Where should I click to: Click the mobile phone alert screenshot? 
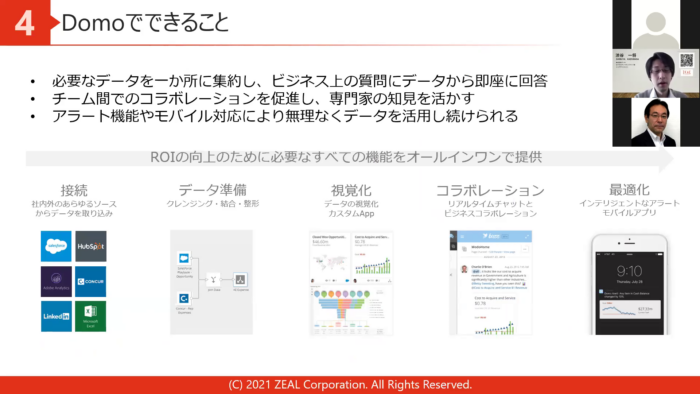coord(629,284)
